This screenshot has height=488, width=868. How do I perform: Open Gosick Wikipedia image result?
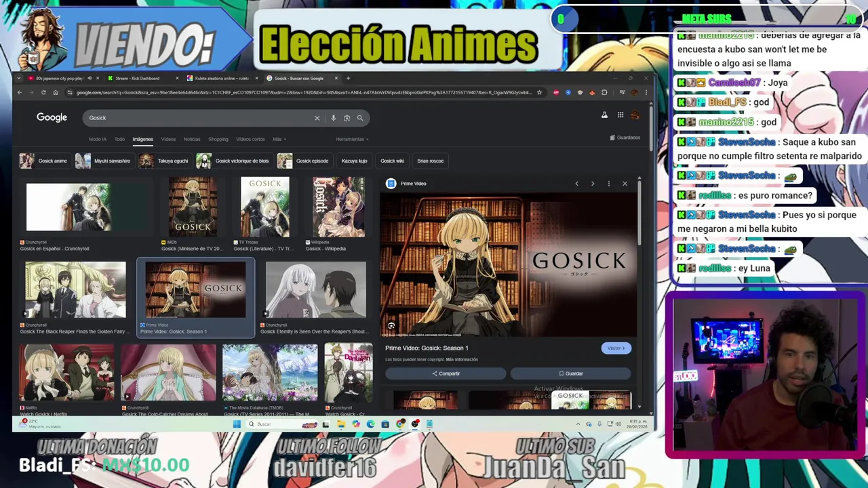[338, 207]
